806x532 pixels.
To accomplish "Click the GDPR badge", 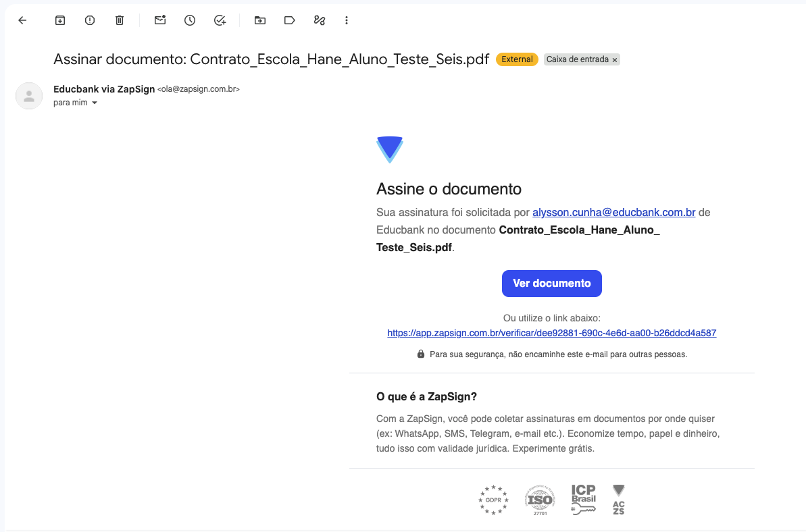I will [x=493, y=500].
